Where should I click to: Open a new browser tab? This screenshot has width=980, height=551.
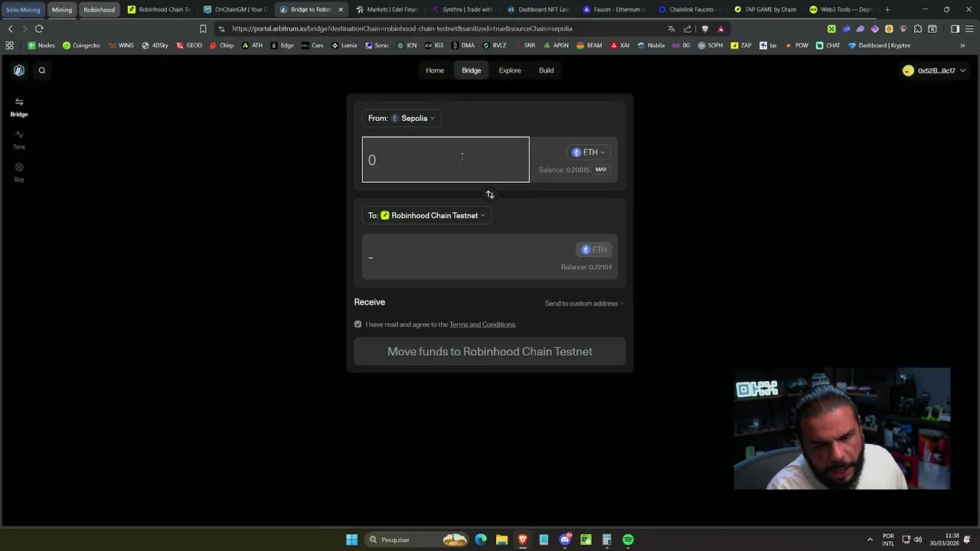click(x=887, y=9)
